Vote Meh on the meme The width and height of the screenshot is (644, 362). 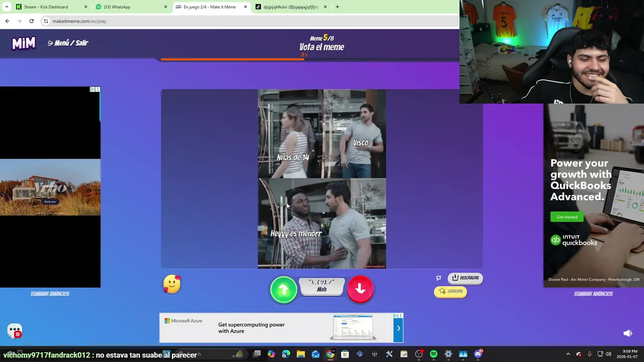click(322, 287)
